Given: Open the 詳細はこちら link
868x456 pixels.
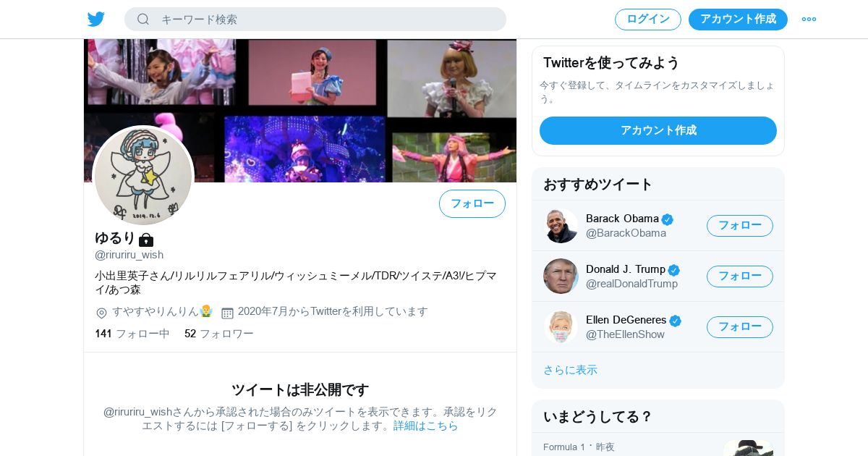Looking at the screenshot, I should (426, 426).
